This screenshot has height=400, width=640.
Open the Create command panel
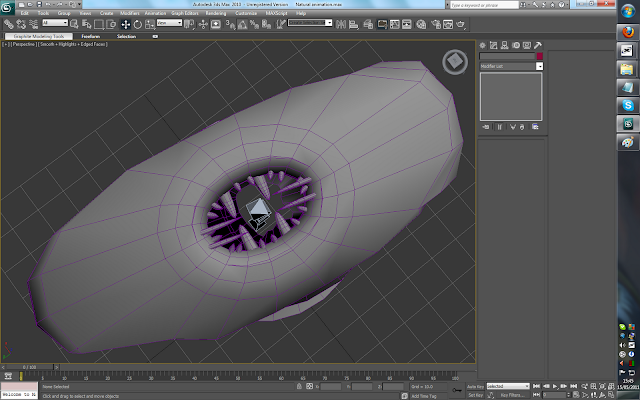click(482, 45)
